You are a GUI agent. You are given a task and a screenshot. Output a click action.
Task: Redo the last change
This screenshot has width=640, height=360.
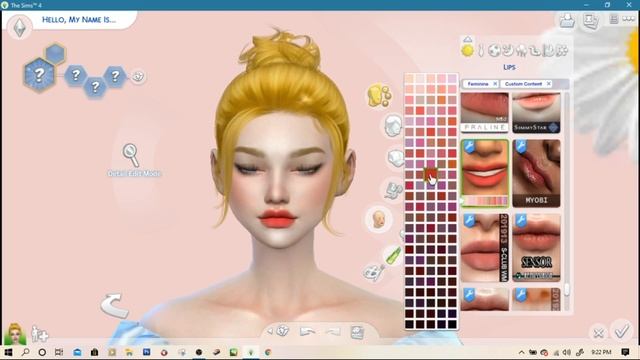tap(333, 332)
